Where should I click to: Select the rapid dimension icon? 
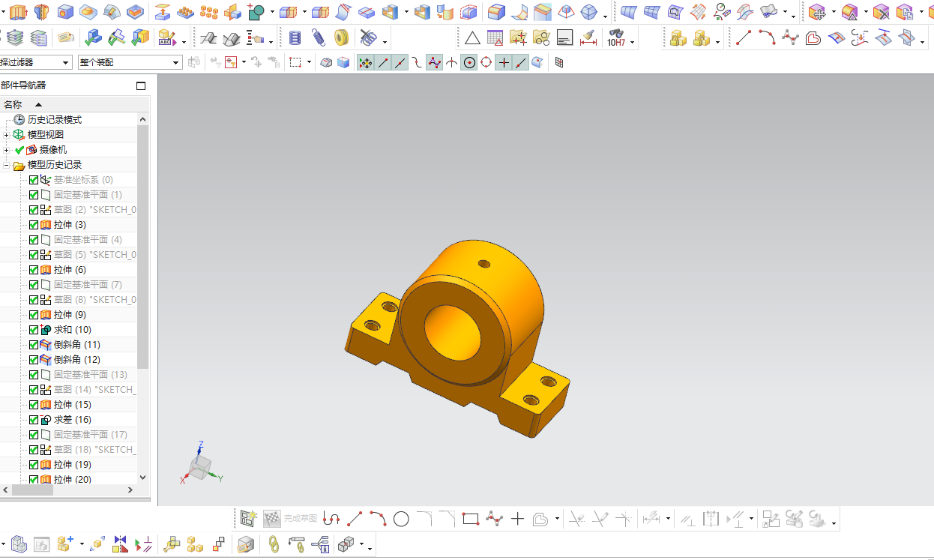coord(588,37)
